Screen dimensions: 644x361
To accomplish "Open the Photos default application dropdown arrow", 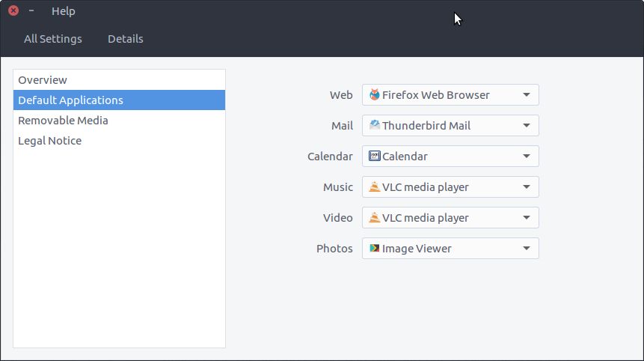I will click(x=526, y=249).
